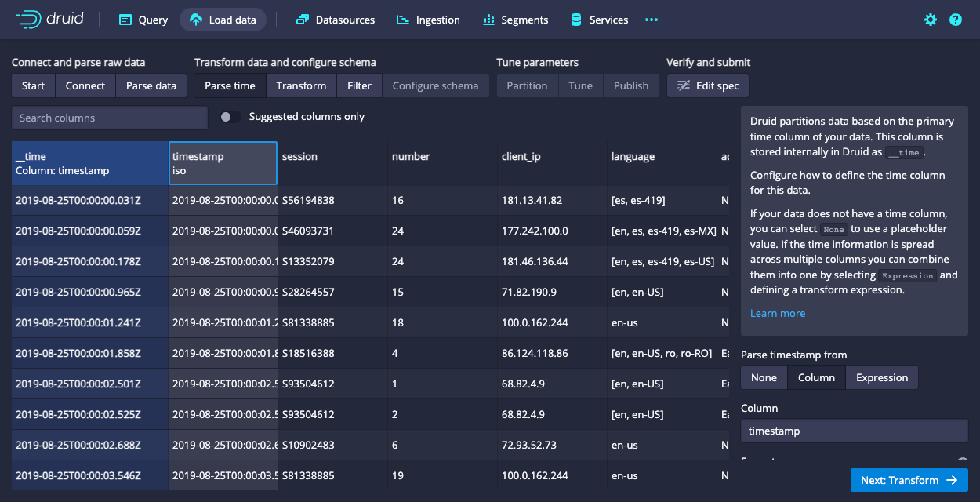
Task: Select Expression for Parse timestamp from
Action: coord(881,377)
